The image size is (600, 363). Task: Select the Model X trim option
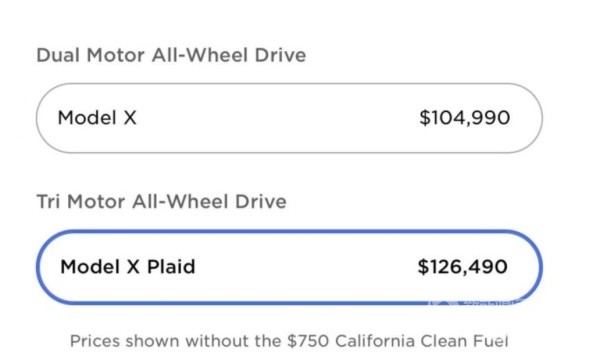tap(289, 118)
